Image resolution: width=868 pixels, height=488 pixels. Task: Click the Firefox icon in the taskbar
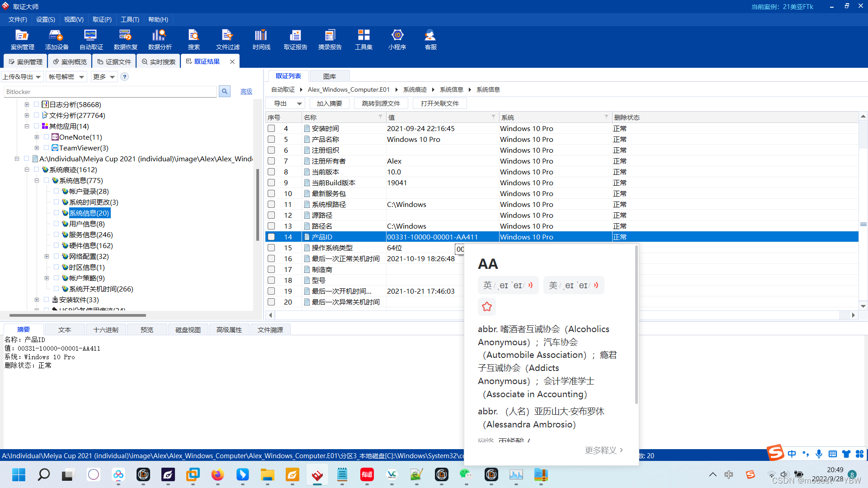tap(217, 475)
